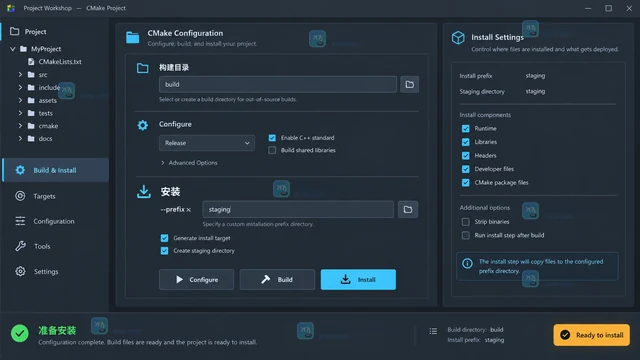
Task: Open the Project panel folder icon
Action: point(14,31)
